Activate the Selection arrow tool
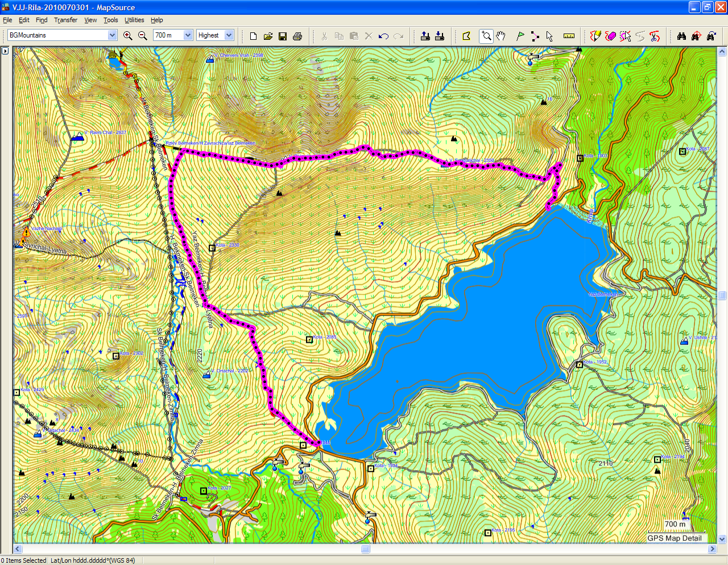The height and width of the screenshot is (565, 728). 549,36
